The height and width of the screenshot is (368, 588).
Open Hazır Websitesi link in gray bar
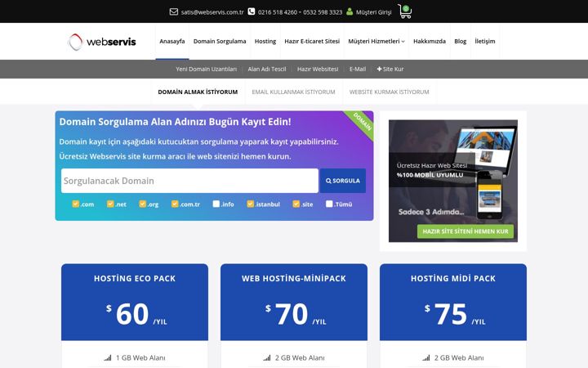[318, 69]
